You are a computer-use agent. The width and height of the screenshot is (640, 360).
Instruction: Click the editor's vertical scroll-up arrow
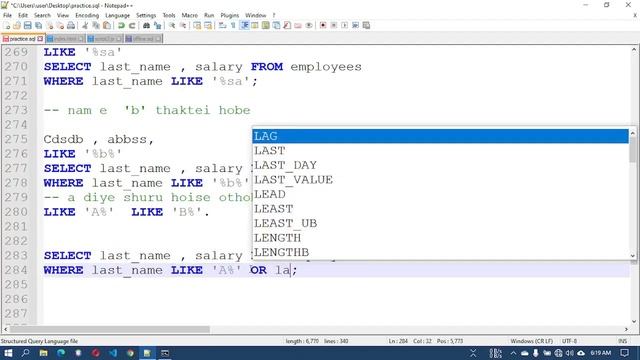[x=634, y=49]
